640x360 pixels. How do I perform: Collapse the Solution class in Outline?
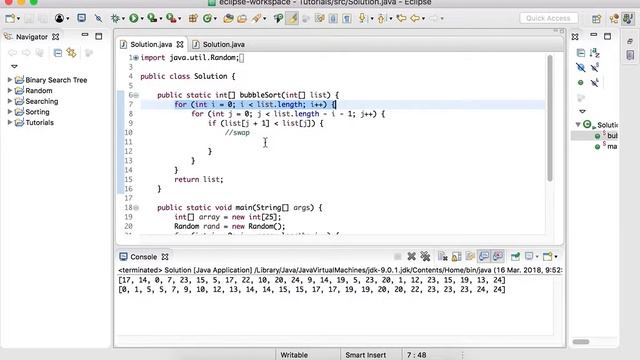578,124
